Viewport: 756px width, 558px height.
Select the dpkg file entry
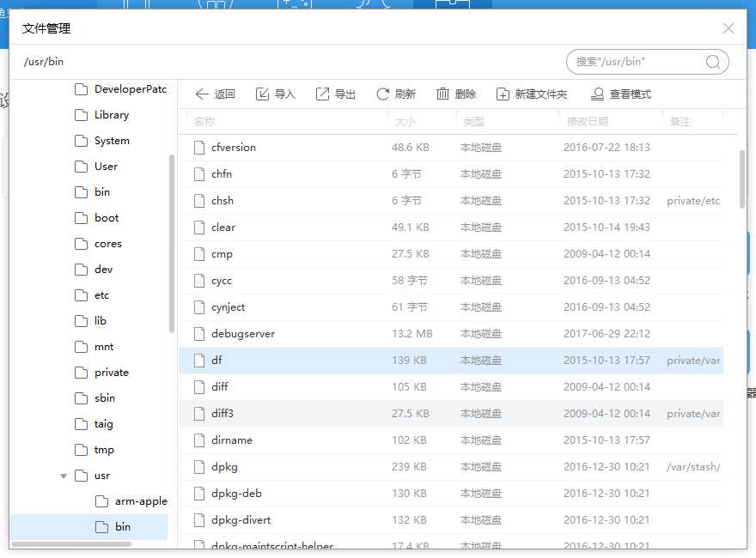pyautogui.click(x=224, y=467)
